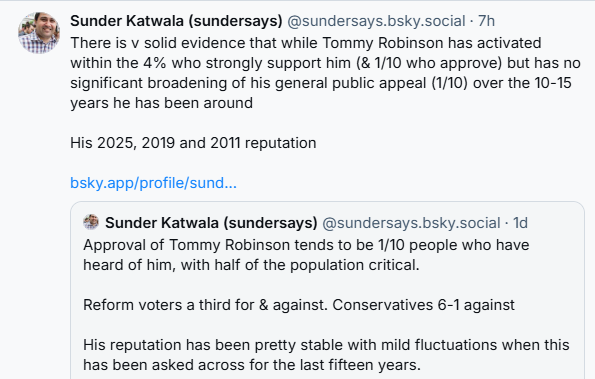Click the @sundersays.bsky.social handle beside 1d
595x379 pixels.
pyautogui.click(x=411, y=223)
